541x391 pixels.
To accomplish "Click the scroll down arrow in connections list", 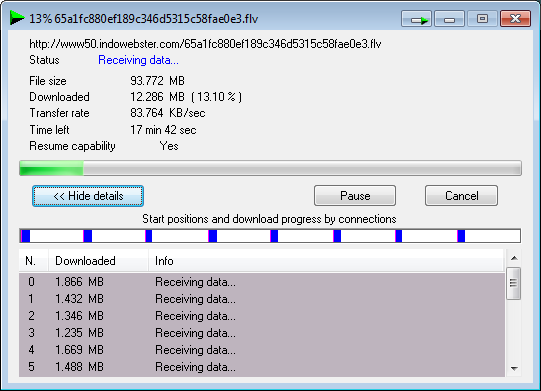I will point(514,369).
